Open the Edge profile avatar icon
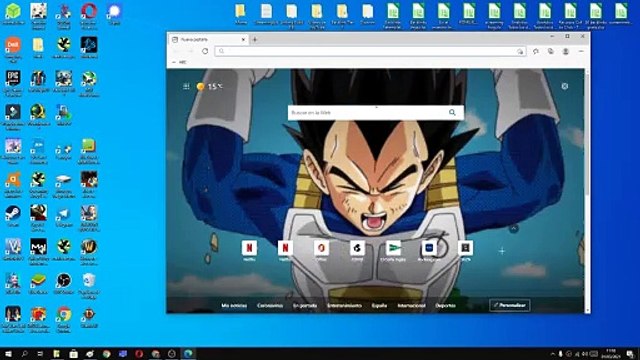This screenshot has height=360, width=640. [x=566, y=51]
